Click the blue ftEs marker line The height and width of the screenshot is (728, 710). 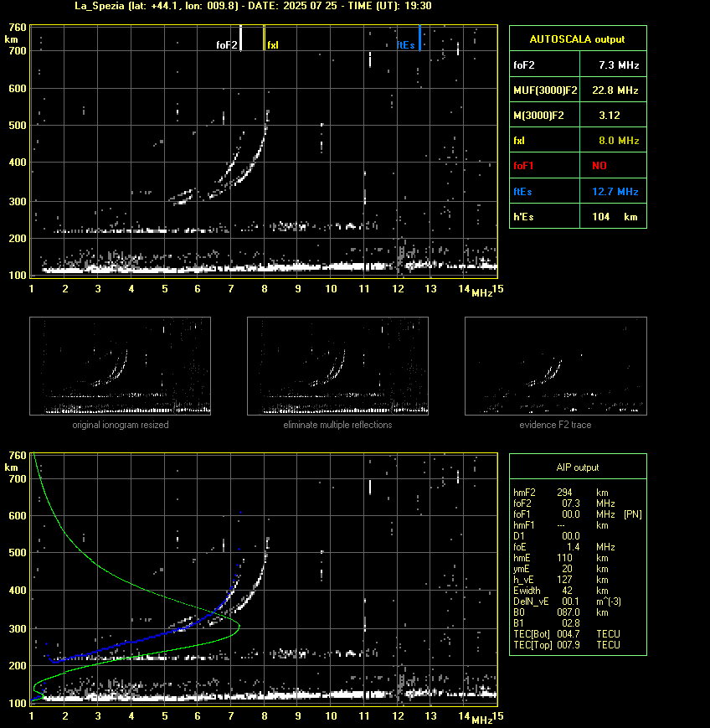tap(420, 38)
